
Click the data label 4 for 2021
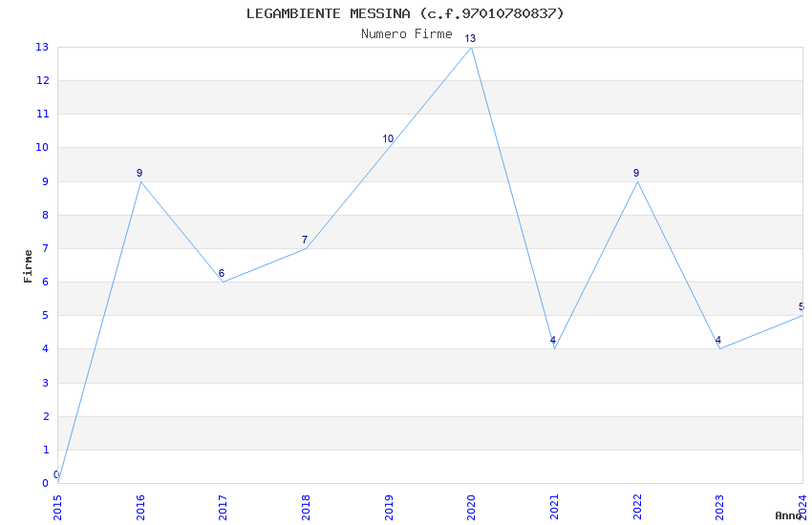[x=552, y=340]
